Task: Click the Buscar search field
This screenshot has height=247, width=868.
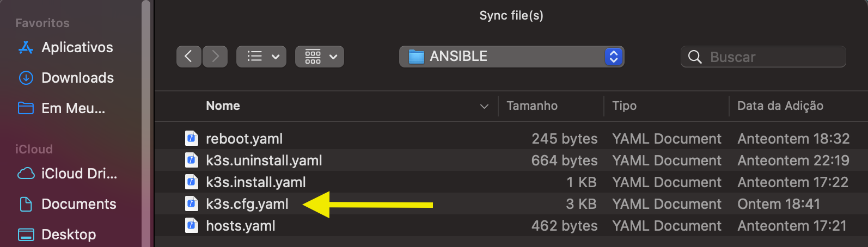Action: tap(763, 57)
